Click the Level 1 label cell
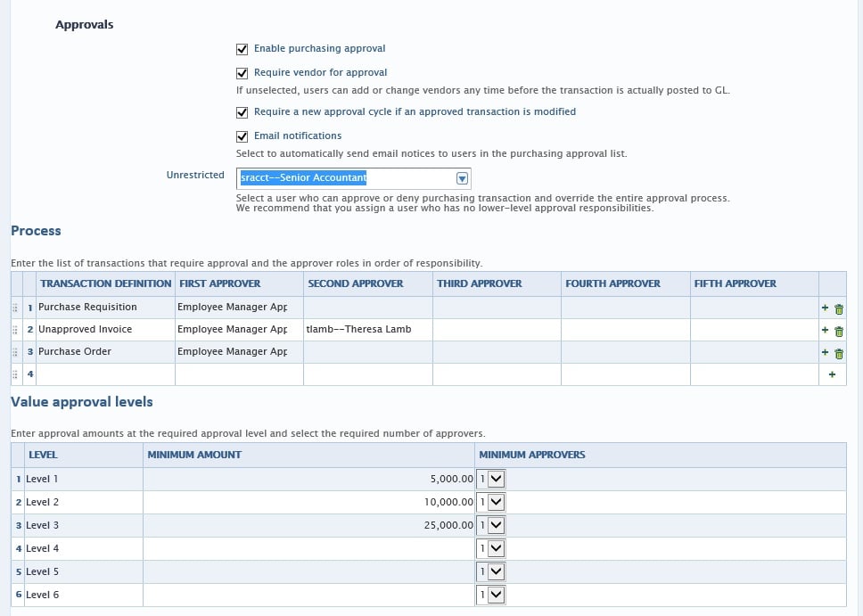The height and width of the screenshot is (616, 863). (x=83, y=479)
